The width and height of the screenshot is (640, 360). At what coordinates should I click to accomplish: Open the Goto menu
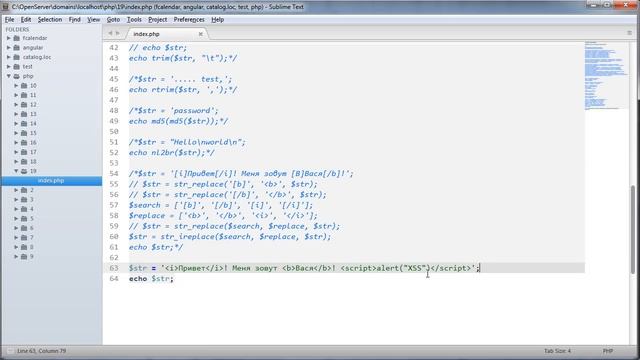point(113,20)
